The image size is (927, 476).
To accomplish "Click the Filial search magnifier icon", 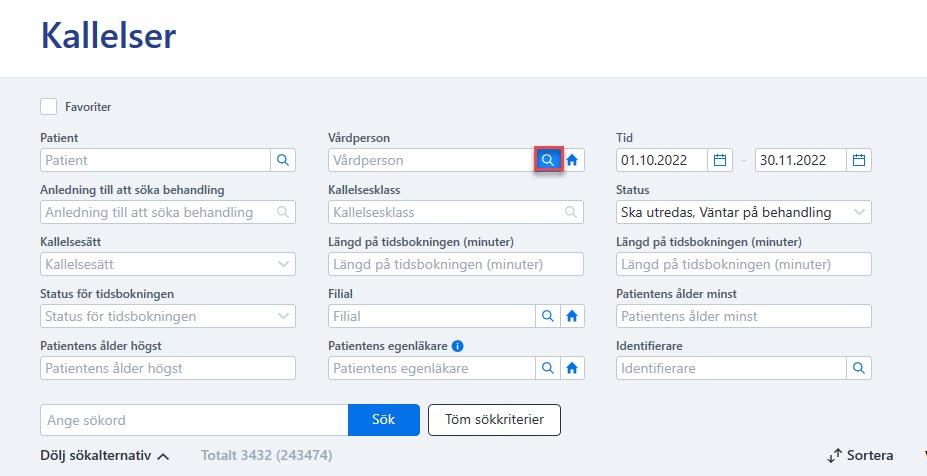I will [548, 316].
